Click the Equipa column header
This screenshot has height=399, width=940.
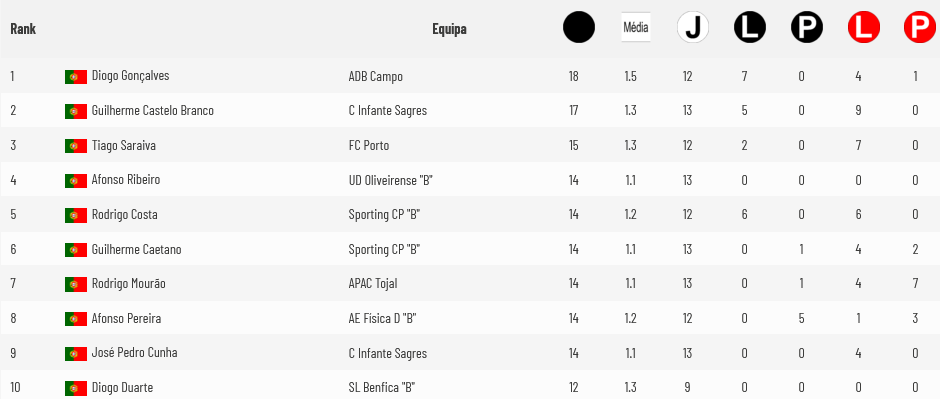tap(449, 29)
